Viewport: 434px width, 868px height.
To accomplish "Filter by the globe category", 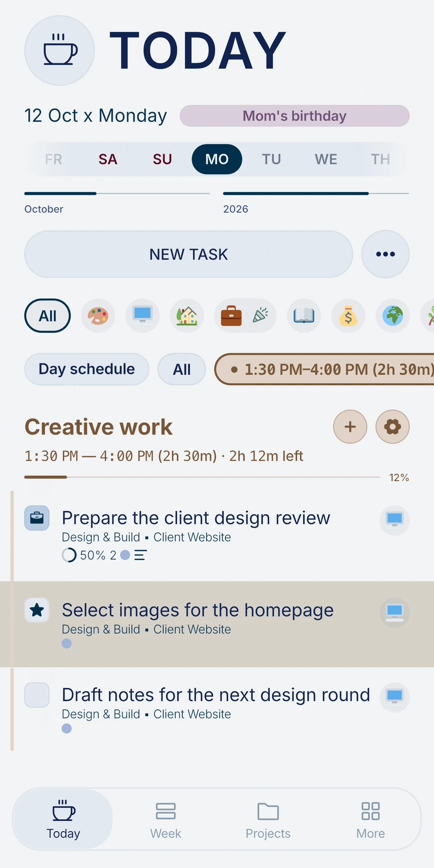I will click(393, 316).
